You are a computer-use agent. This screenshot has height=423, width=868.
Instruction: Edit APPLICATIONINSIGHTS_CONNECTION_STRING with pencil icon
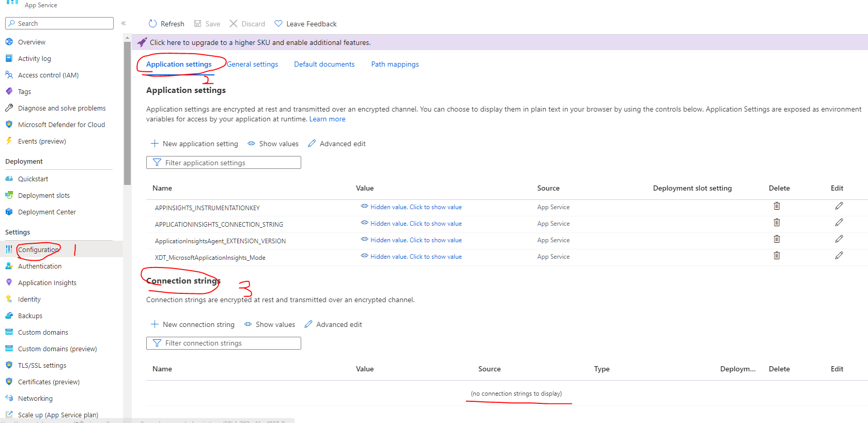(839, 223)
